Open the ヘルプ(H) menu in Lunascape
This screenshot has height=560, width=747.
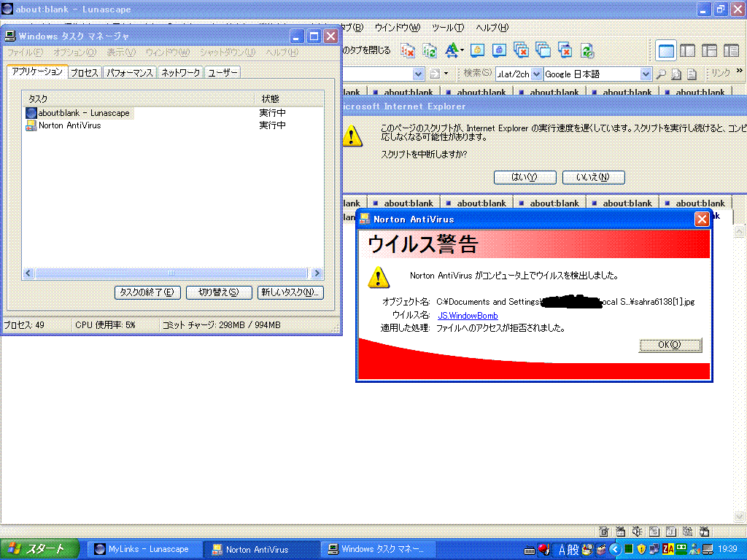click(492, 28)
